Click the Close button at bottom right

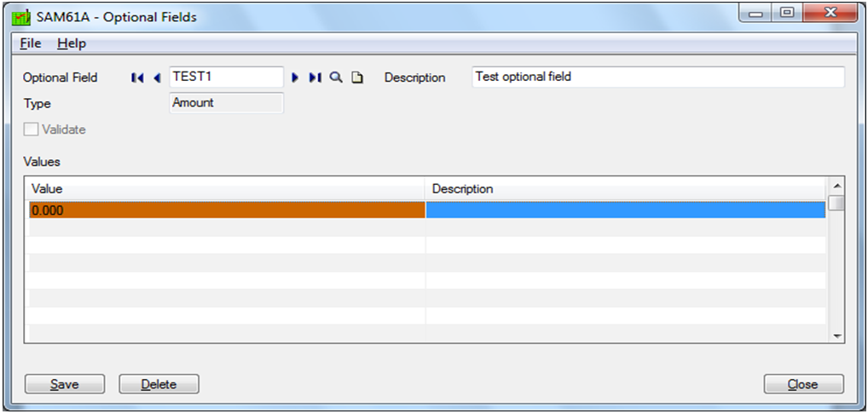point(804,384)
